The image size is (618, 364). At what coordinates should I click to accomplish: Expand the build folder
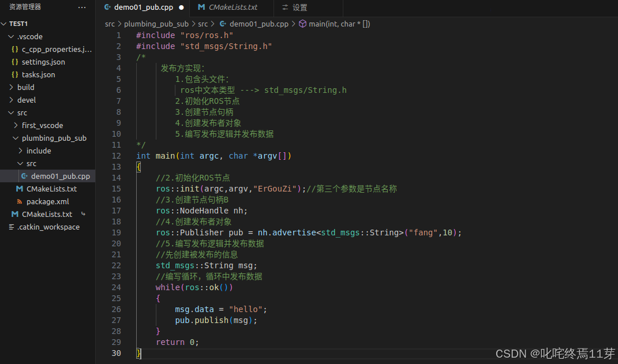click(11, 87)
